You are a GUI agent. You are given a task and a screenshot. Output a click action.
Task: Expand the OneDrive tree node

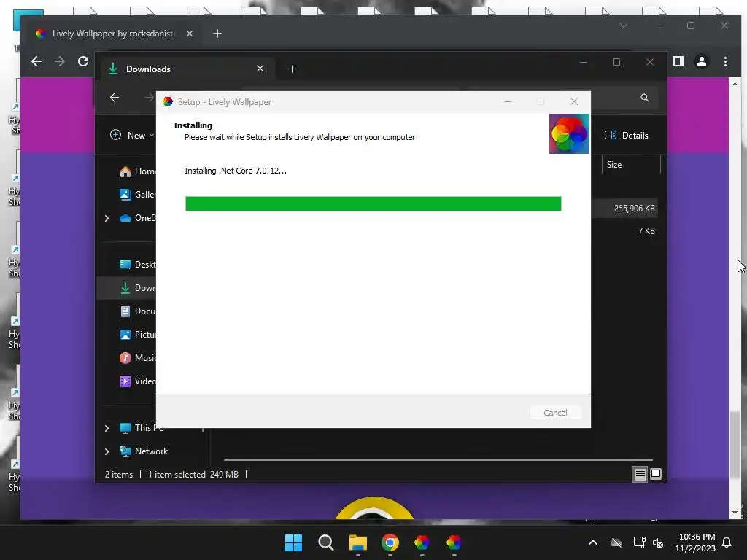pos(107,218)
